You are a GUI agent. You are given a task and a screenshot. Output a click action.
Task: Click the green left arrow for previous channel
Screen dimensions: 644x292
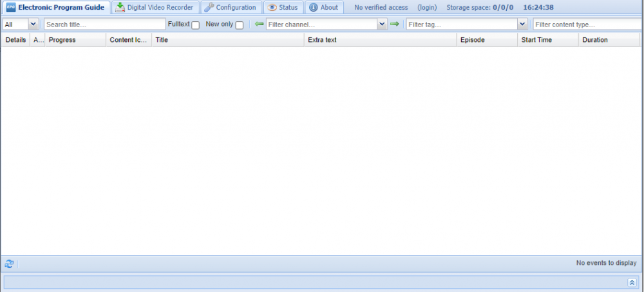point(259,24)
